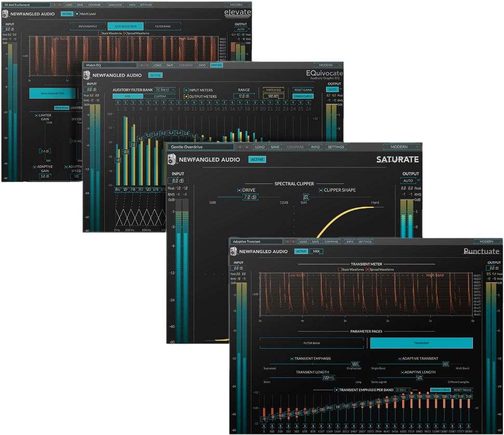Viewport: 504px width, 435px height.
Task: Go to previous preset in Elevate
Action: pos(55,5)
